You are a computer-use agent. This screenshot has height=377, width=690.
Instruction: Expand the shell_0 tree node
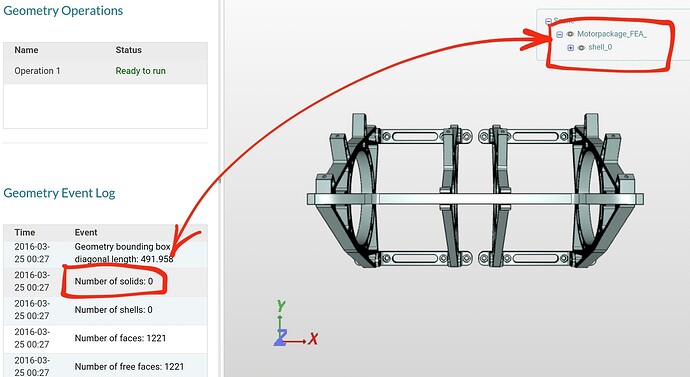pyautogui.click(x=570, y=48)
